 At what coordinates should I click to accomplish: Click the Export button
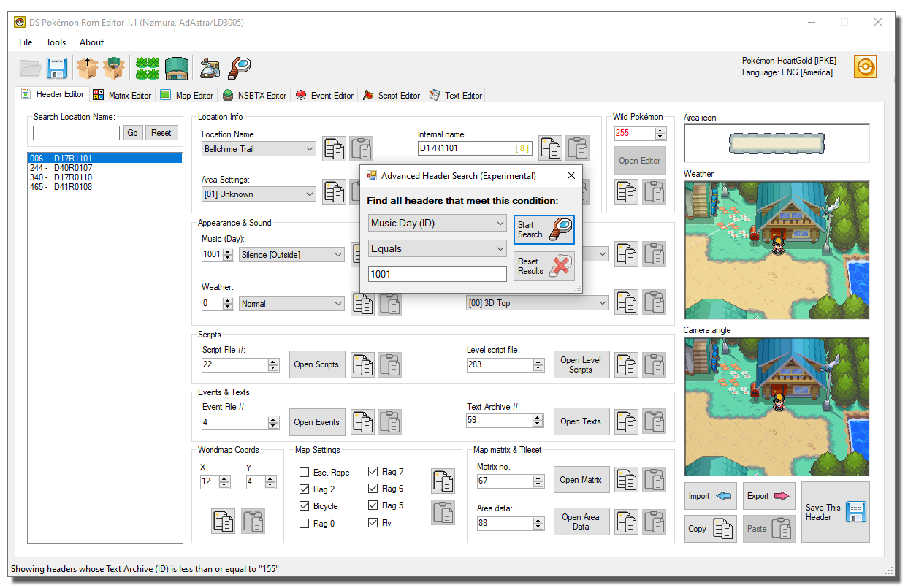pos(769,496)
